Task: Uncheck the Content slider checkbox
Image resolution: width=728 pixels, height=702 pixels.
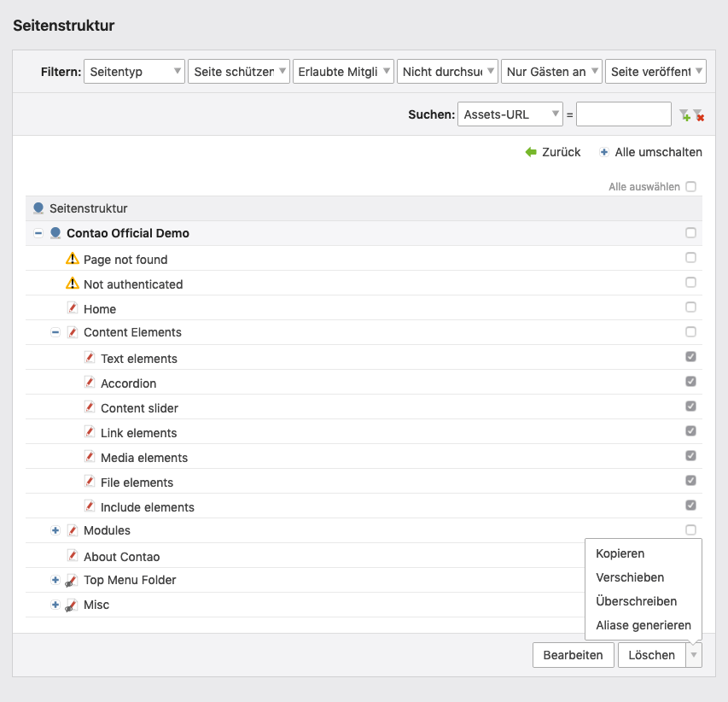Action: pos(690,406)
